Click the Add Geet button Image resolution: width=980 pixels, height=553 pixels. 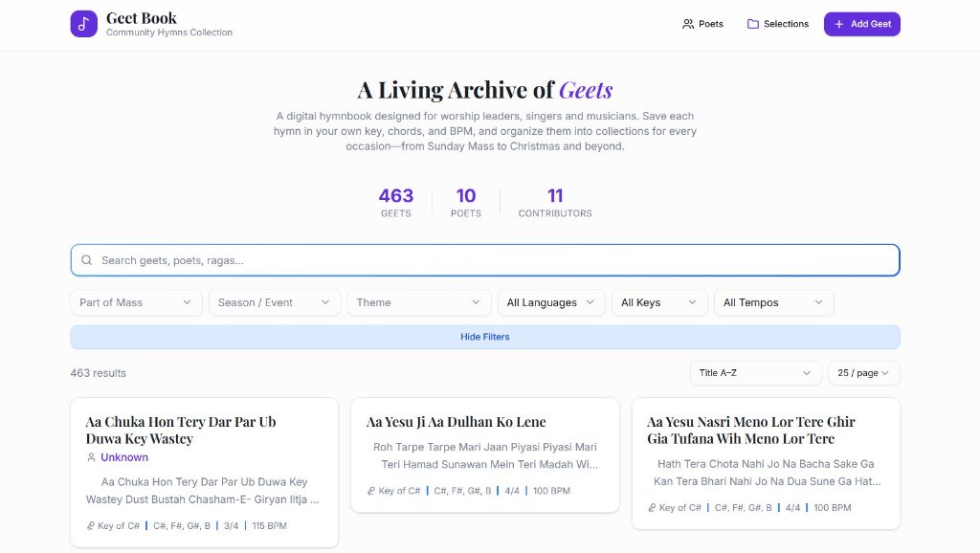coord(862,24)
